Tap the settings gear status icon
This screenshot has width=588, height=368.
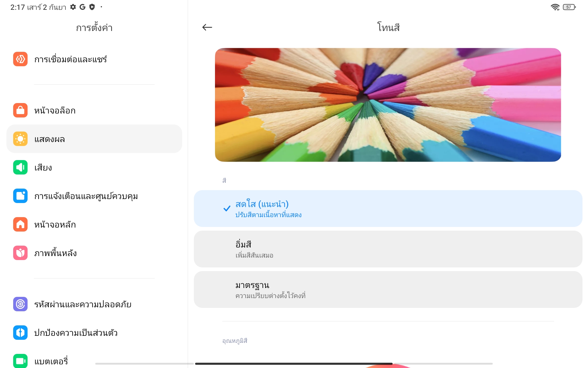73,7
